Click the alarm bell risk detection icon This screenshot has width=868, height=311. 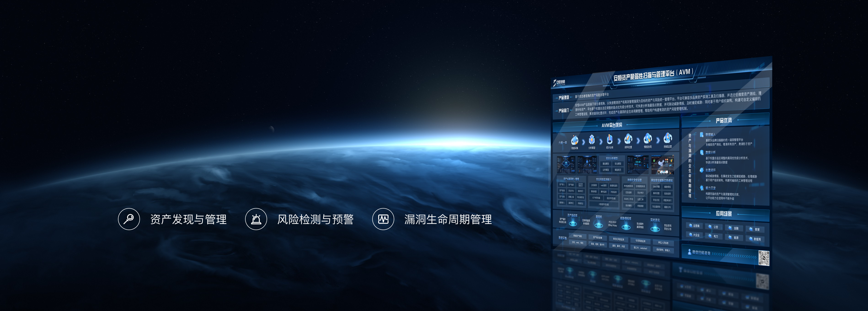tap(256, 219)
